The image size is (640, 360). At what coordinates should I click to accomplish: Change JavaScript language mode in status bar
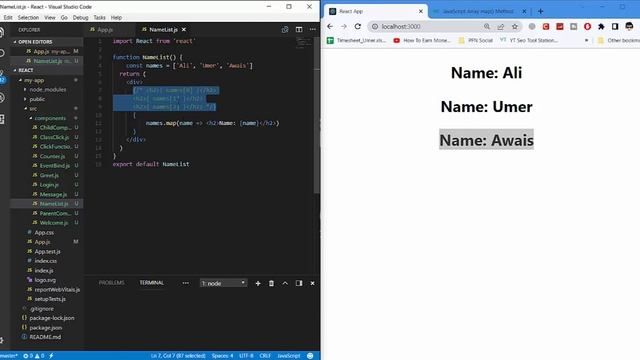pyautogui.click(x=289, y=356)
